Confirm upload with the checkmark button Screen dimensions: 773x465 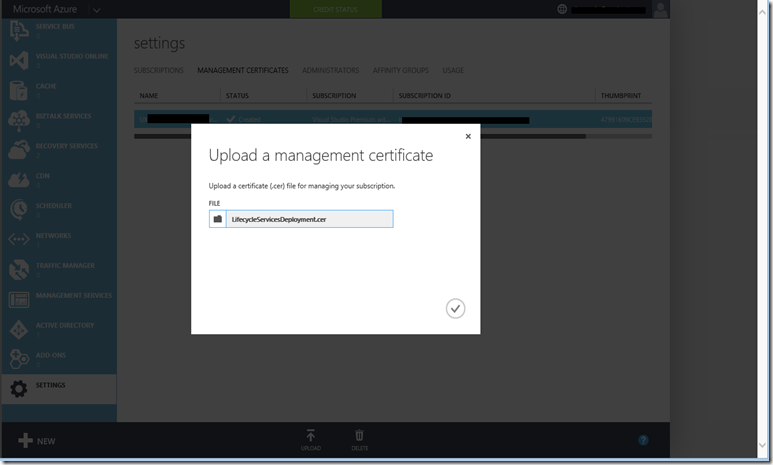(x=456, y=309)
